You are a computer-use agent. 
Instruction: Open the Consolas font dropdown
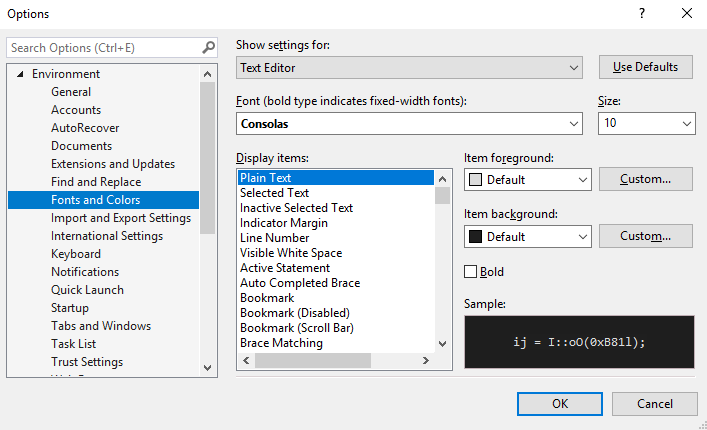[x=409, y=124]
